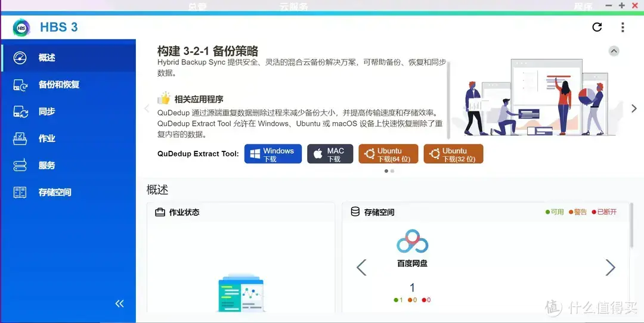Image resolution: width=644 pixels, height=323 pixels.
Task: Refresh the HBS 3 page
Action: coord(597,27)
